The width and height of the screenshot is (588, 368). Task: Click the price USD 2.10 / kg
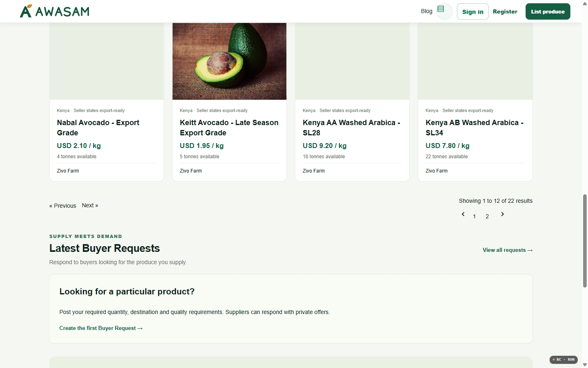(79, 146)
